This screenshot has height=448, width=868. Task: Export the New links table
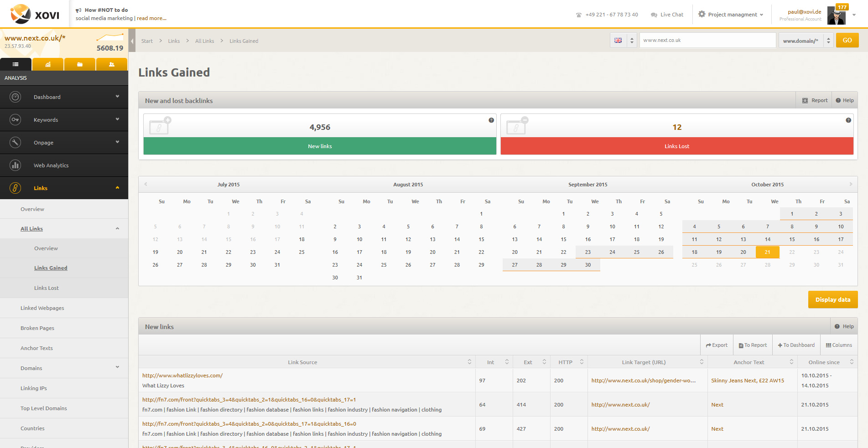pyautogui.click(x=717, y=345)
